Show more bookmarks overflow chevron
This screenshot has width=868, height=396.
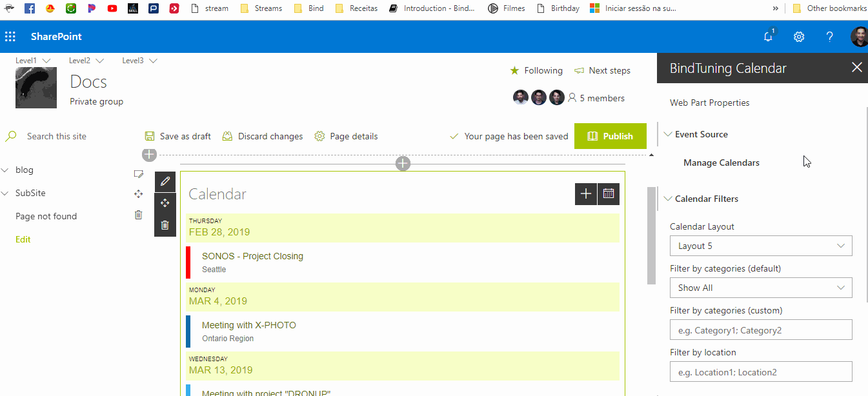775,8
